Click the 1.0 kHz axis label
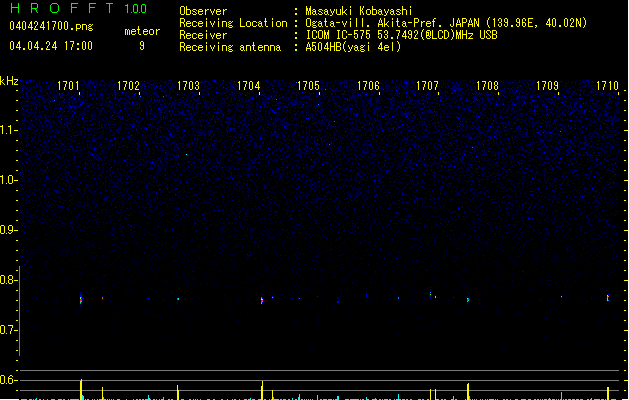This screenshot has width=629, height=400. (x=8, y=180)
